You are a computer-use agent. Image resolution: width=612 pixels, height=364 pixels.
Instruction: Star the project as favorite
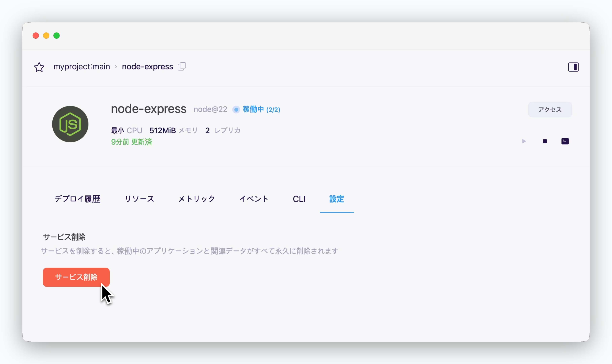coord(39,67)
